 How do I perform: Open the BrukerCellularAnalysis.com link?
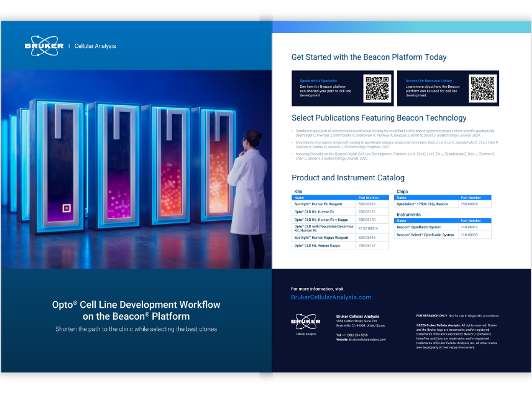[x=331, y=297]
